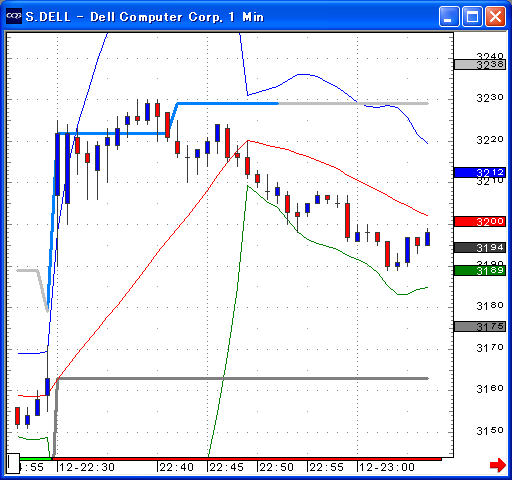Click the 22:45 time axis label
Image resolution: width=512 pixels, height=480 pixels.
point(226,467)
